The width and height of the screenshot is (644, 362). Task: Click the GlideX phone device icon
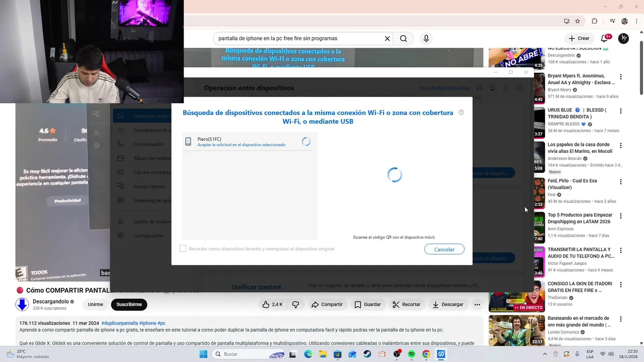pyautogui.click(x=492, y=87)
